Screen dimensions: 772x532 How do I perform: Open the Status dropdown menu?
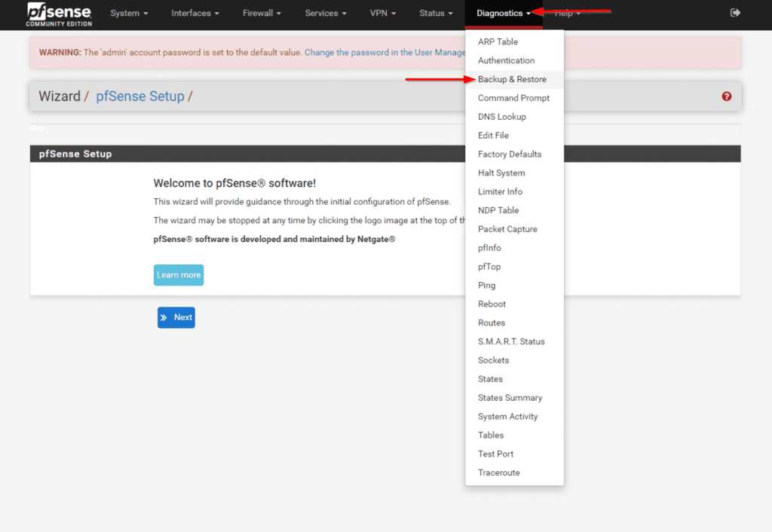[436, 14]
